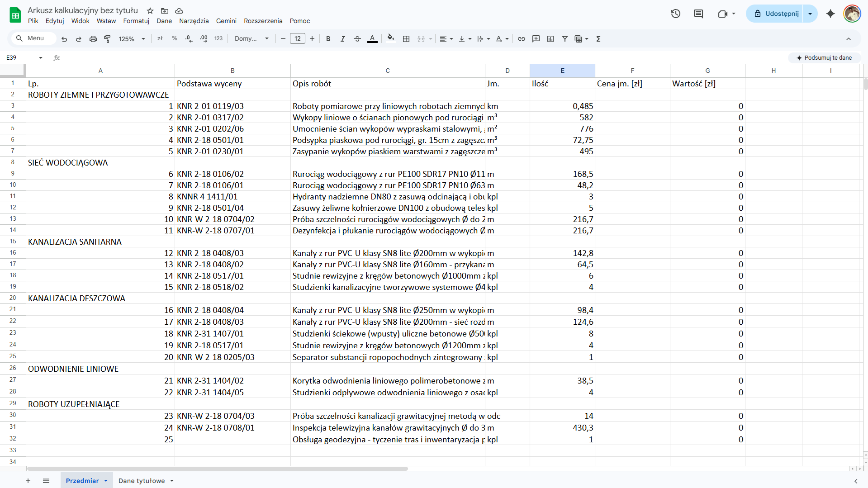
Task: Open the filter views dropdown
Action: point(581,39)
